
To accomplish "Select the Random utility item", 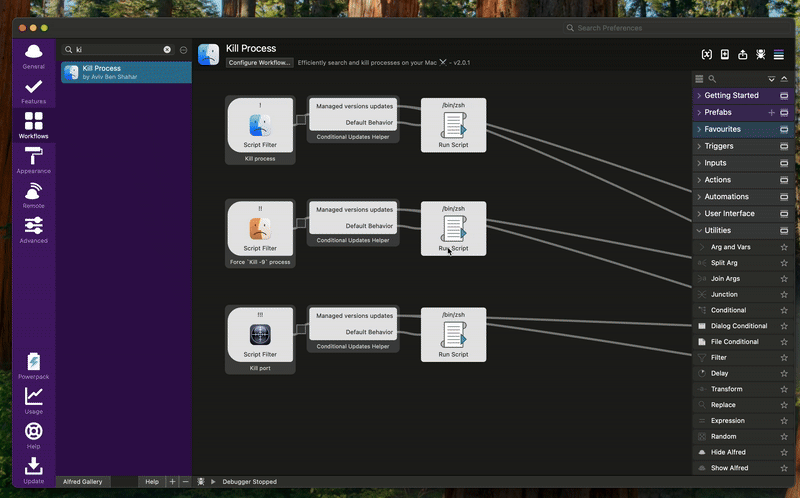I will tap(743, 436).
